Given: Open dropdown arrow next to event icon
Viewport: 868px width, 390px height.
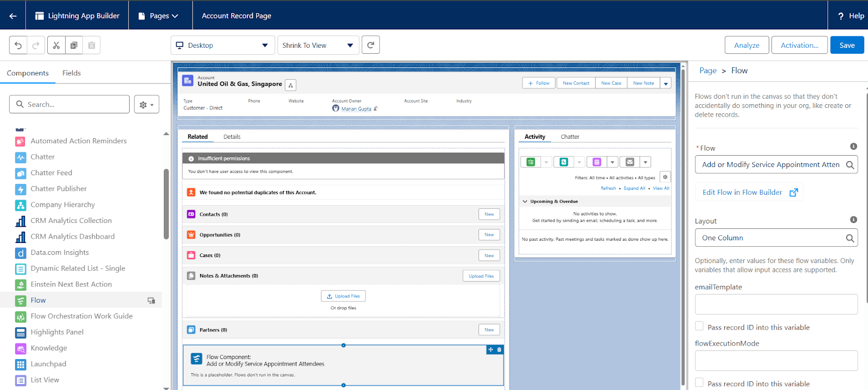Looking at the screenshot, I should [x=612, y=162].
